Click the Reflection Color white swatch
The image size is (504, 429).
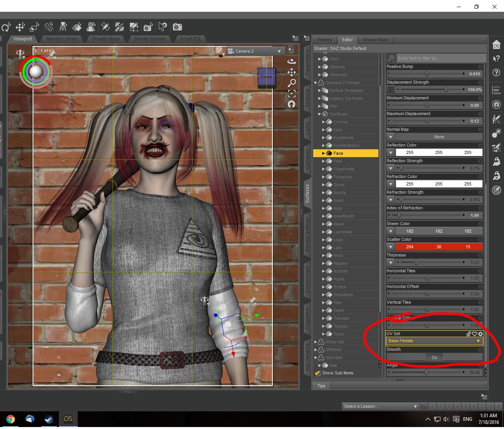[439, 152]
